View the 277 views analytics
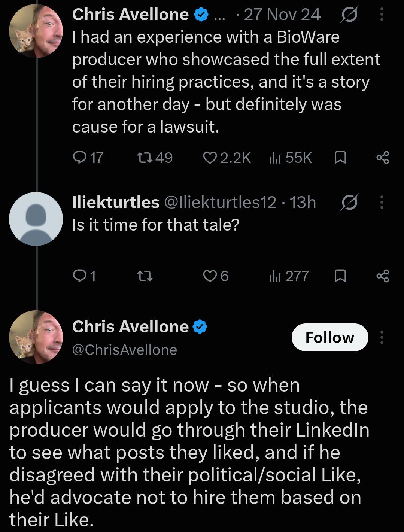The image size is (404, 532). (x=289, y=276)
